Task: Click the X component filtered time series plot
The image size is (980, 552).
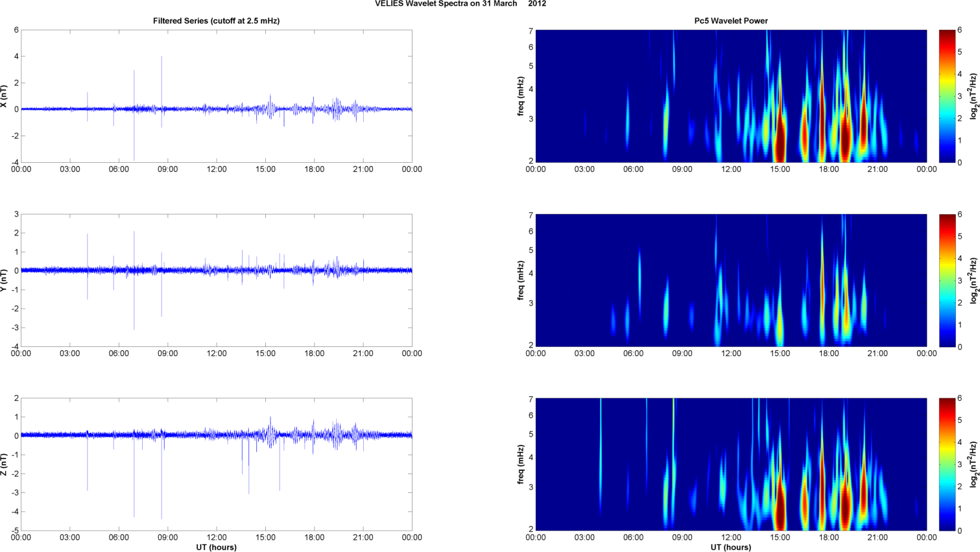Action: (217, 96)
